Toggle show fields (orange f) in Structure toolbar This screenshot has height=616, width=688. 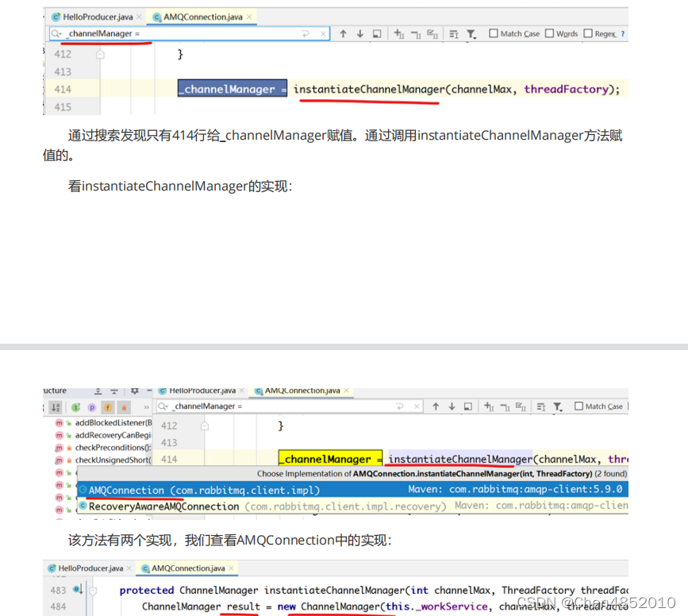click(x=108, y=407)
